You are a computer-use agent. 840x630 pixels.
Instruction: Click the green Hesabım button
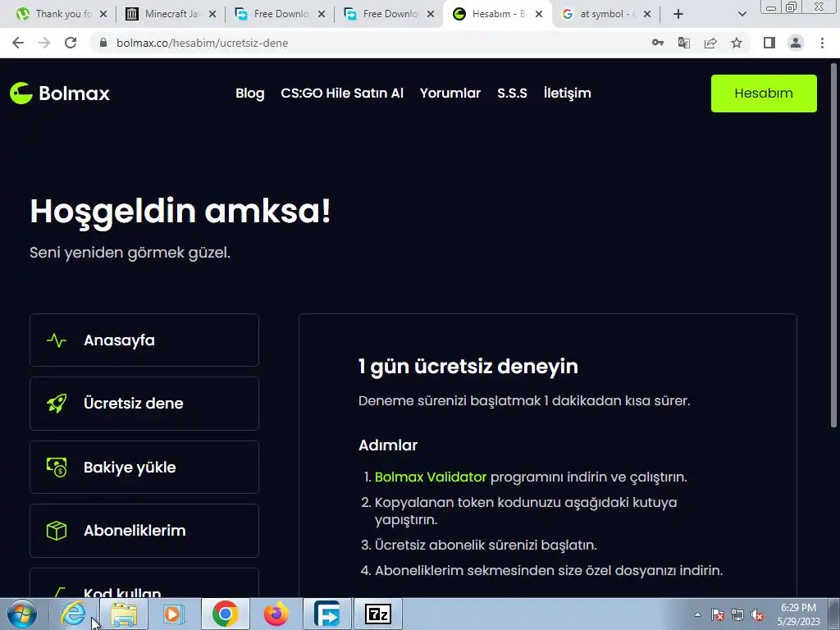point(764,94)
